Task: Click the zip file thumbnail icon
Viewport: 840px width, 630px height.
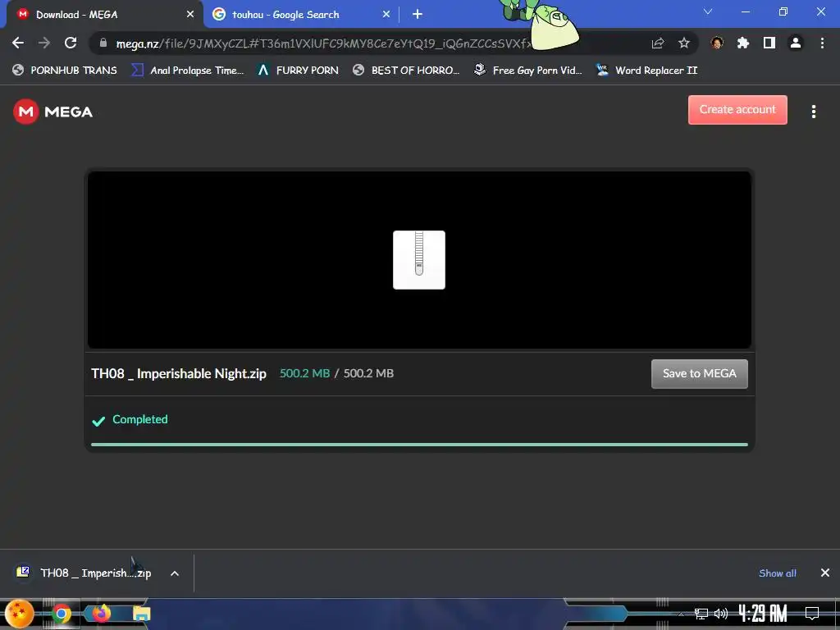Action: [x=419, y=260]
